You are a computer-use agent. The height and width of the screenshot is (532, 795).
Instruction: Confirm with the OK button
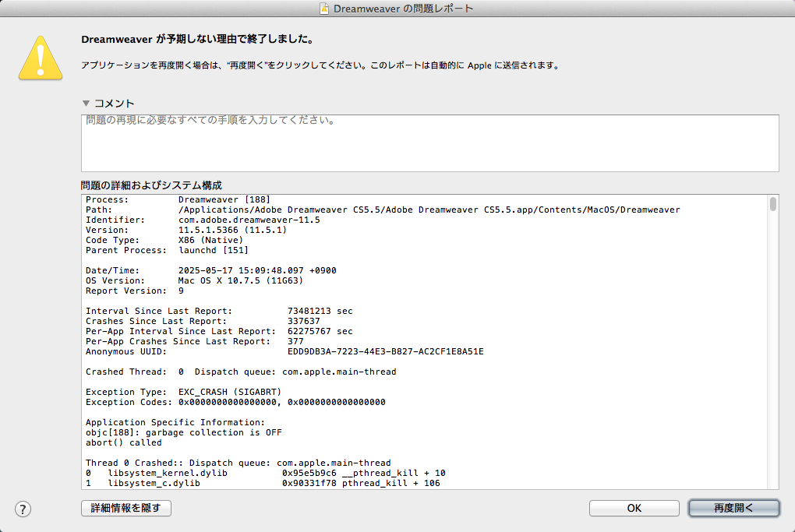[634, 508]
